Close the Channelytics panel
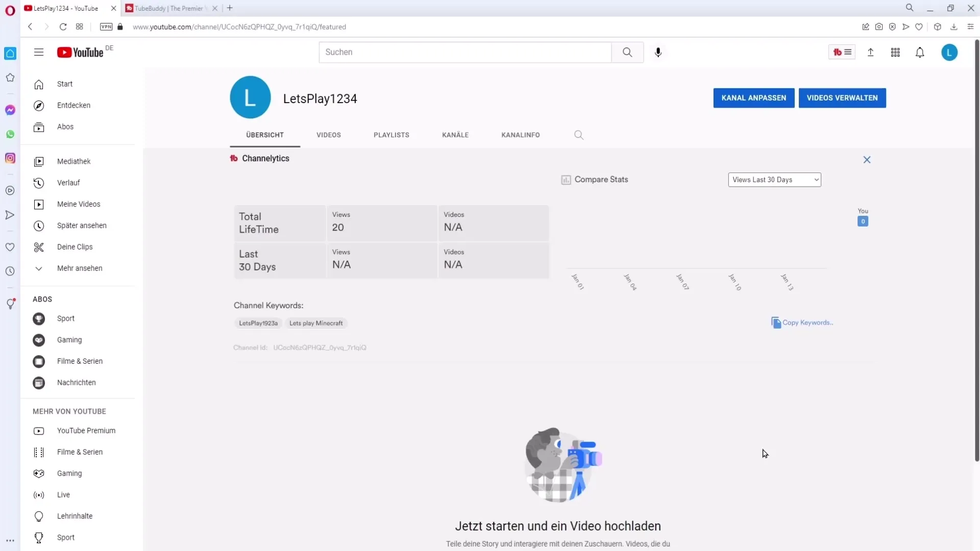The height and width of the screenshot is (551, 980). 867,160
